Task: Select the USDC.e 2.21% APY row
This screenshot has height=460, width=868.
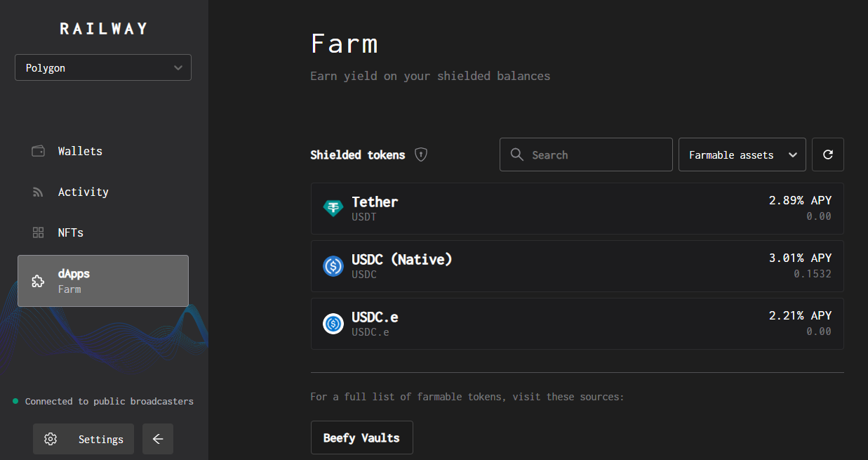Action: (x=577, y=324)
